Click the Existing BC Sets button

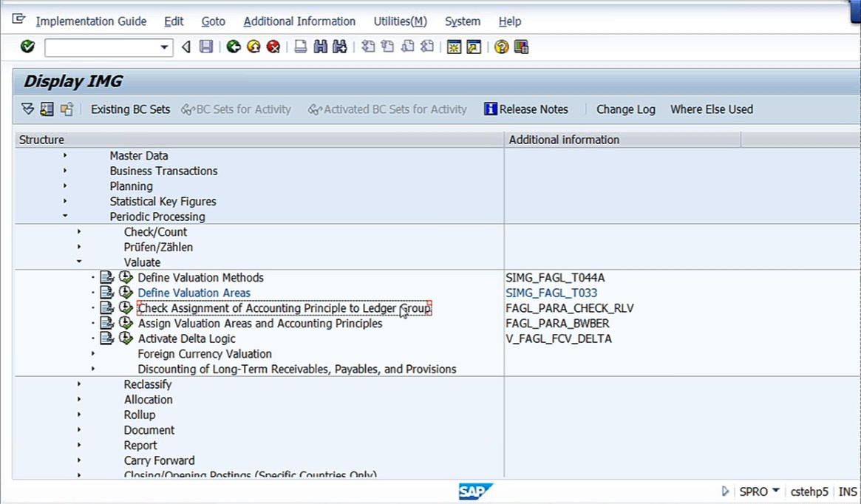[x=130, y=109]
